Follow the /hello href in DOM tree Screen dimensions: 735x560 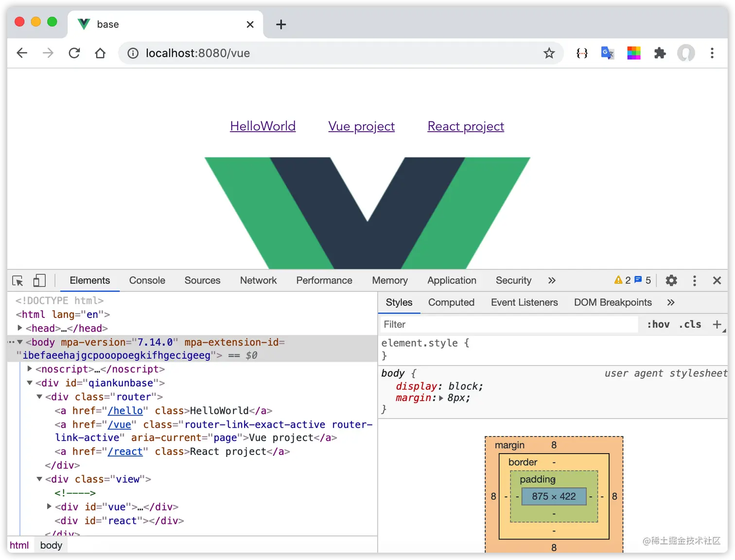(125, 411)
